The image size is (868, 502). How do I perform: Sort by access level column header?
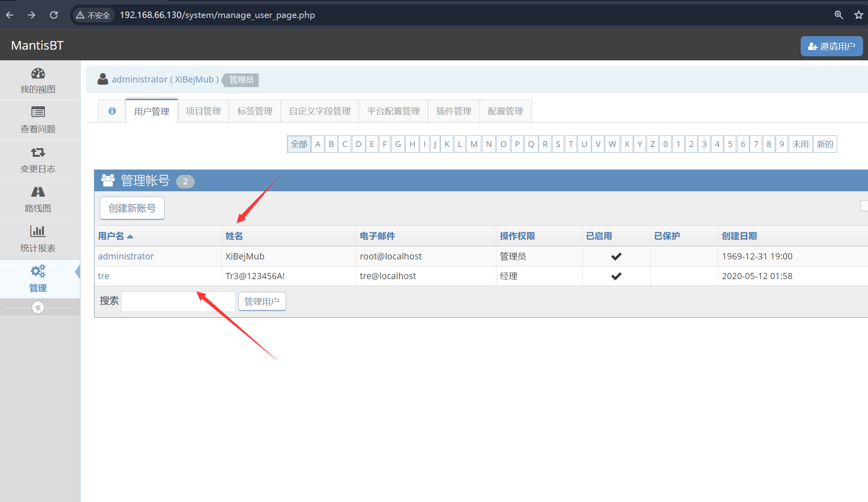(x=517, y=236)
